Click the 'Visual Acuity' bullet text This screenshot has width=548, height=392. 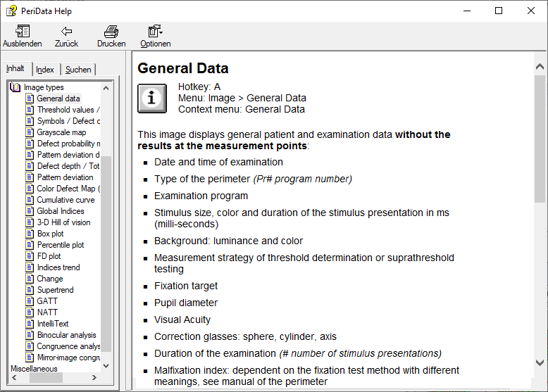182,320
